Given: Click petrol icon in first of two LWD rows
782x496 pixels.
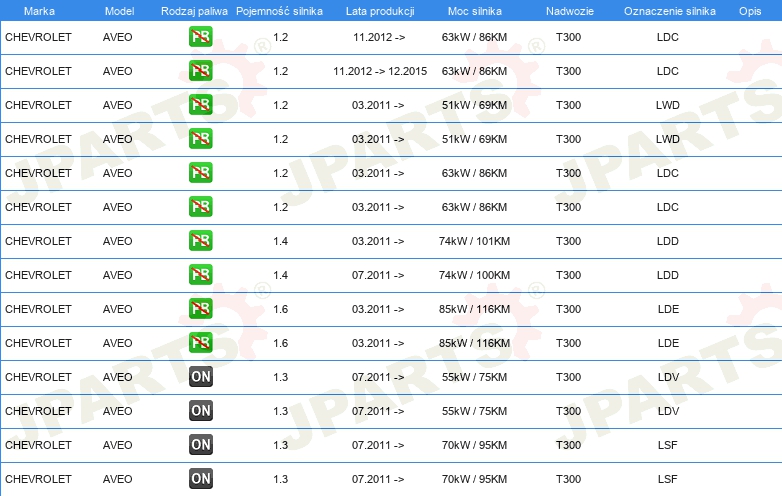Looking at the screenshot, I should click(x=200, y=105).
